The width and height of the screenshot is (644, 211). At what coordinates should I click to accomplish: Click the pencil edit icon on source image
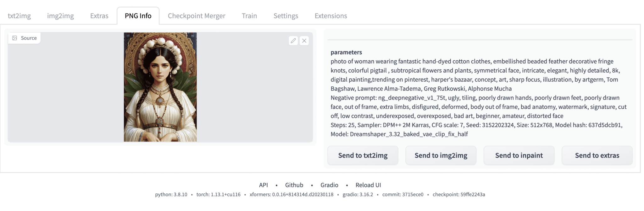(293, 41)
